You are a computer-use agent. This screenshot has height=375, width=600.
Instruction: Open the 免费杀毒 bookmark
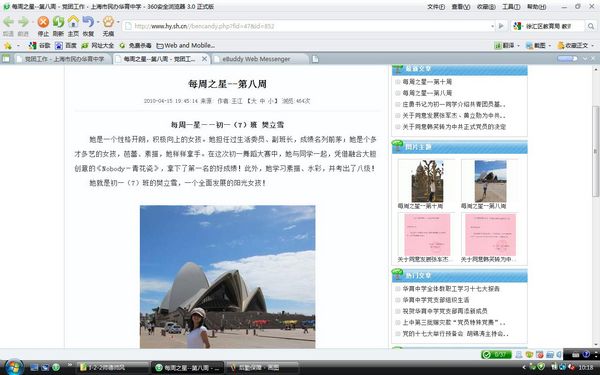pyautogui.click(x=135, y=46)
